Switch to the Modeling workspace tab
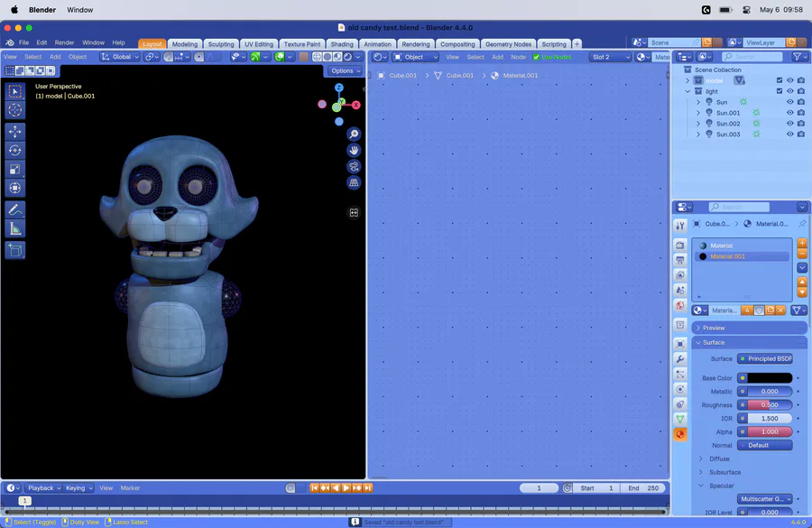This screenshot has width=812, height=528. (x=185, y=44)
